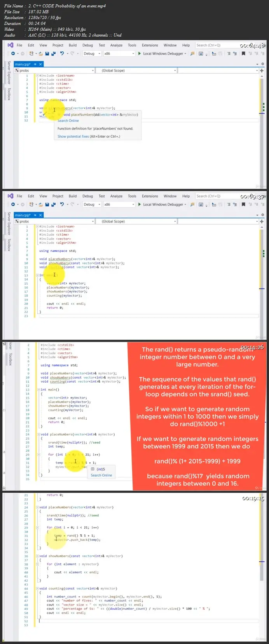
Task: Open Project menu in 00:09:37 frame
Action: pos(58,196)
